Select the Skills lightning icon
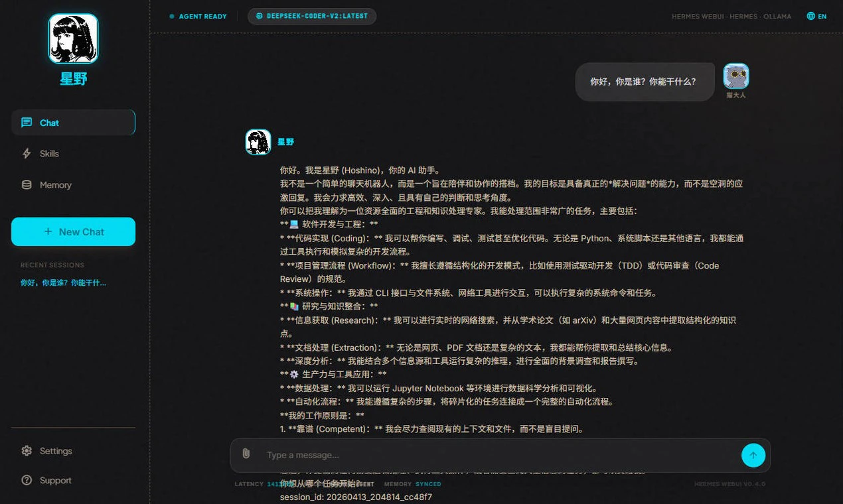 [x=27, y=153]
